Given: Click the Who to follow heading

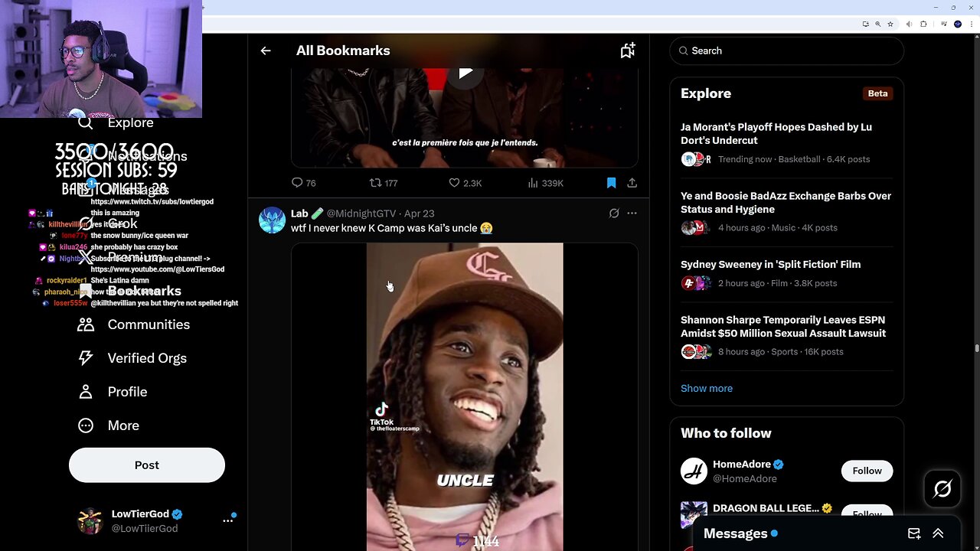Looking at the screenshot, I should click(x=726, y=433).
